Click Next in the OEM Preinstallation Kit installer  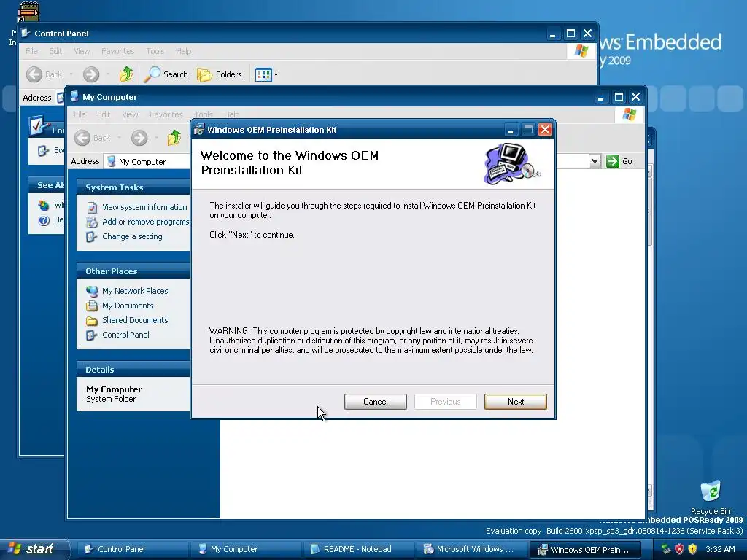click(x=516, y=402)
